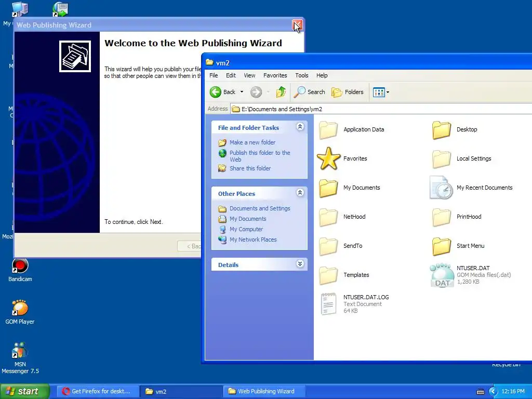Select the Favorites star icon
The width and height of the screenshot is (532, 399).
click(328, 159)
